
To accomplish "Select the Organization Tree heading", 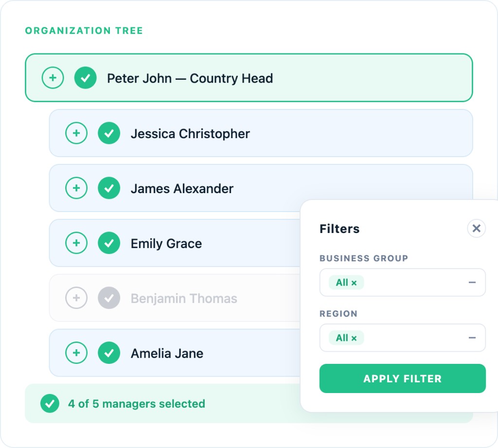I will coord(84,30).
